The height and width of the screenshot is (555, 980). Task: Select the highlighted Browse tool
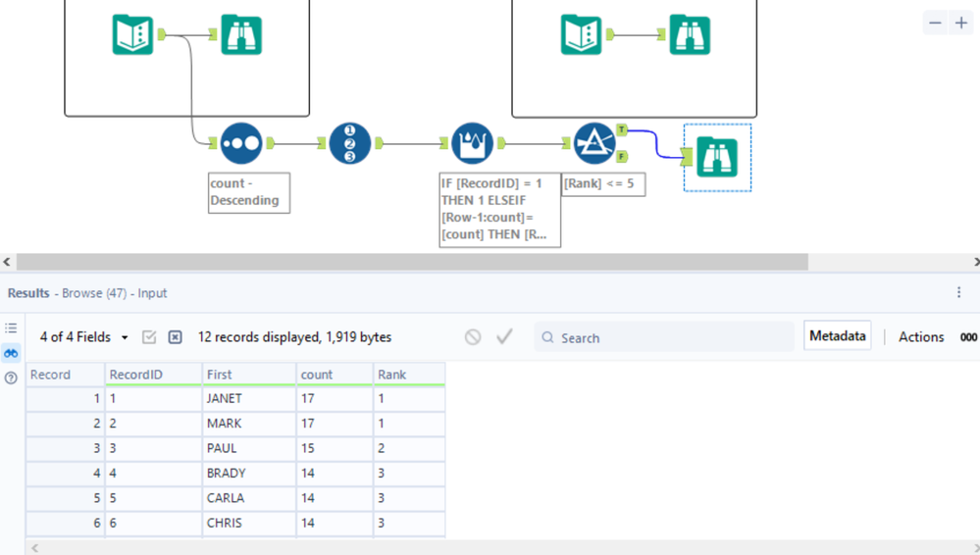717,158
